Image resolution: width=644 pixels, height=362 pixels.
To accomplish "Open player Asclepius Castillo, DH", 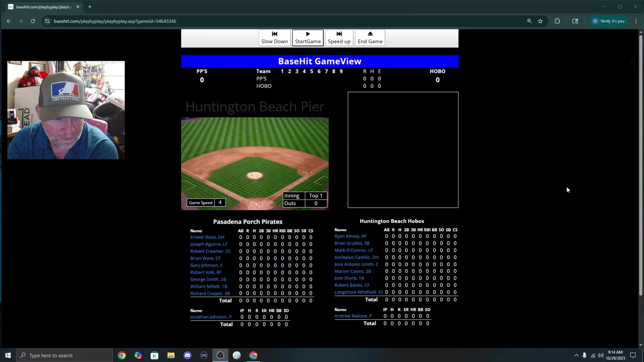I will pos(356,257).
